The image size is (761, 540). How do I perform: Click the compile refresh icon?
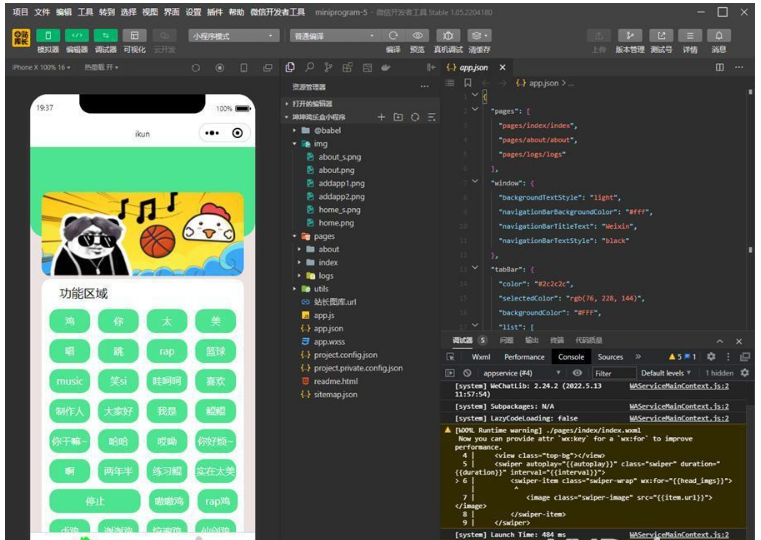pos(393,36)
